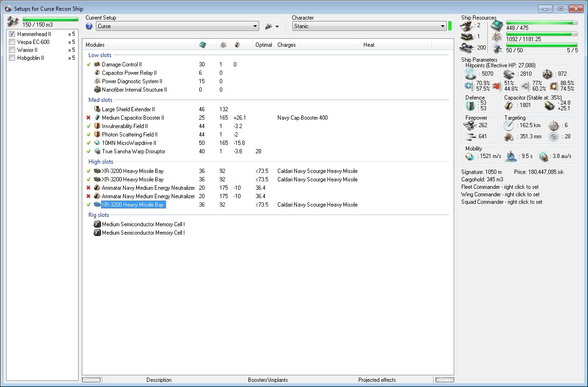Click the velocity icon showing 1521 m/s
Viewport: 588px width, 387px height.
tap(470, 156)
